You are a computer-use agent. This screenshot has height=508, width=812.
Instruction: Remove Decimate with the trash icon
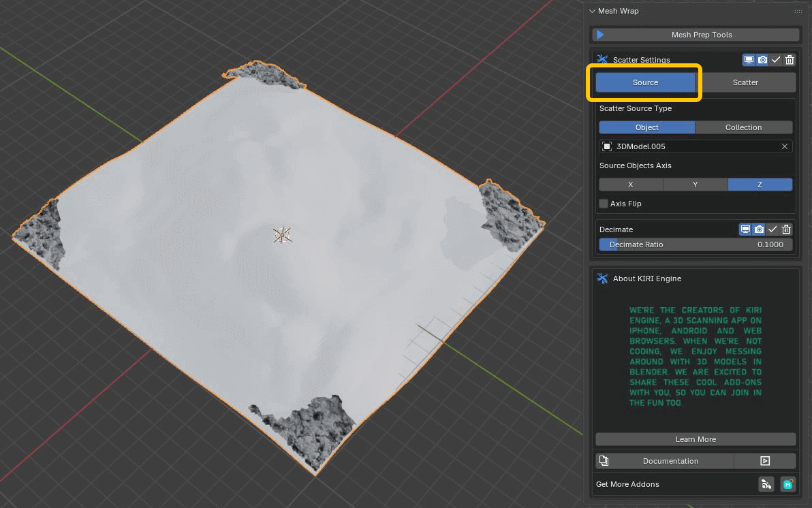(786, 229)
